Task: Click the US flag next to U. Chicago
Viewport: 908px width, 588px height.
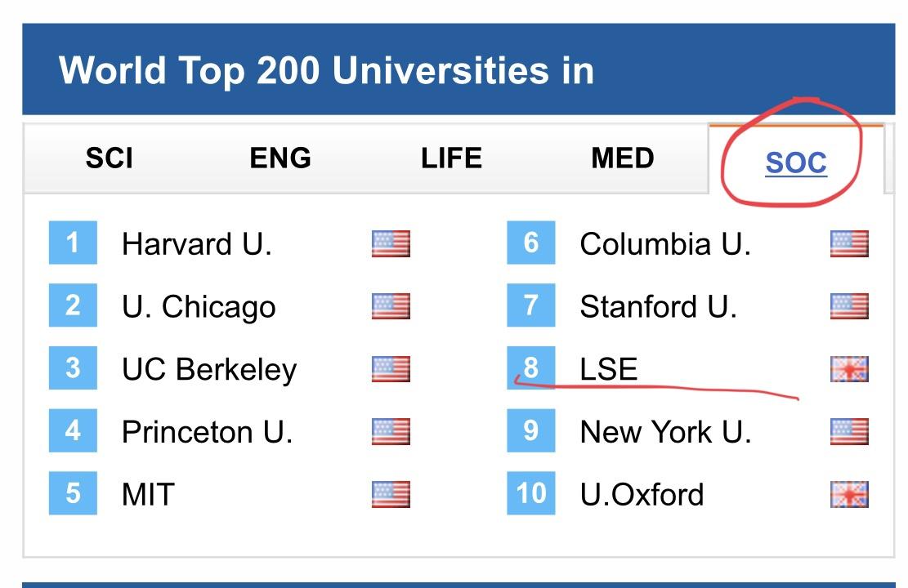Action: (391, 306)
